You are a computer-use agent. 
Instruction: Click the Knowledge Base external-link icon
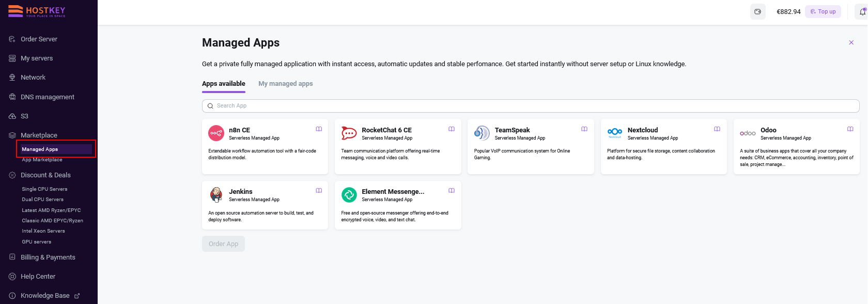77,296
